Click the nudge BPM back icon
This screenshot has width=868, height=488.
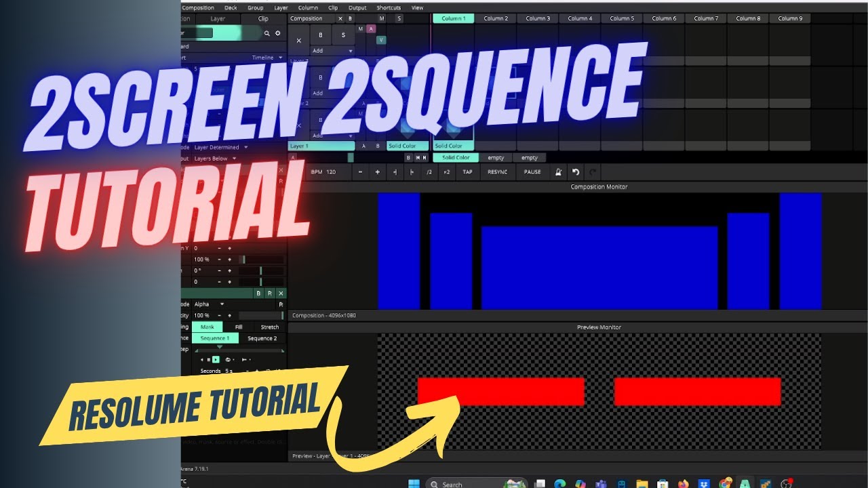tap(395, 172)
